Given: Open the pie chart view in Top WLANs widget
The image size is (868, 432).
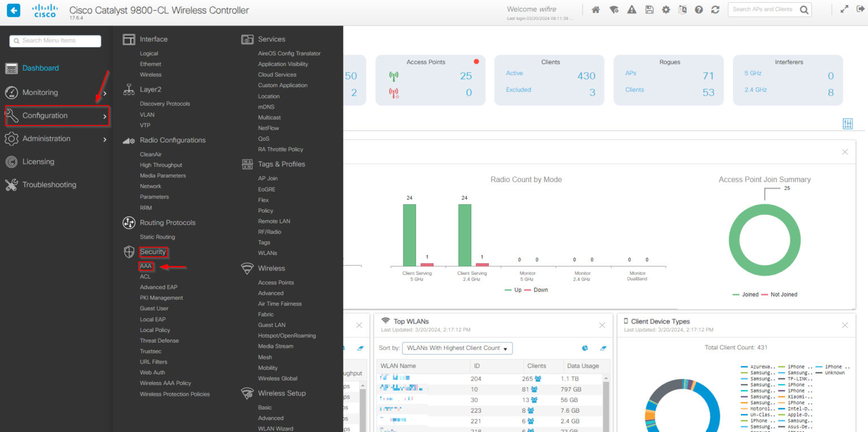Looking at the screenshot, I should (585, 348).
